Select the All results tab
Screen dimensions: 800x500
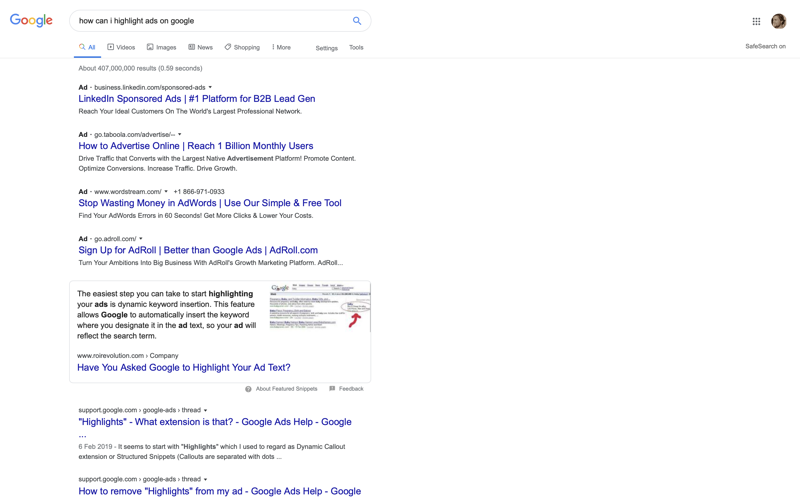coord(87,47)
